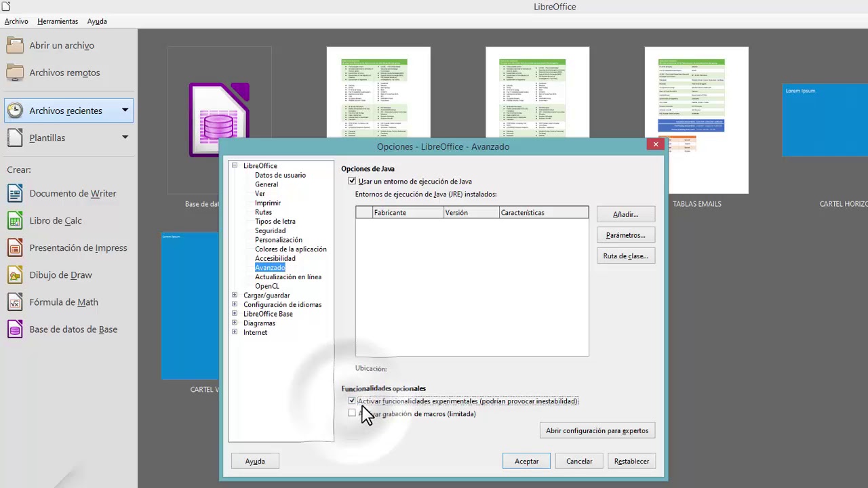Select Colores de la aplicación option
The image size is (868, 488).
[291, 249]
